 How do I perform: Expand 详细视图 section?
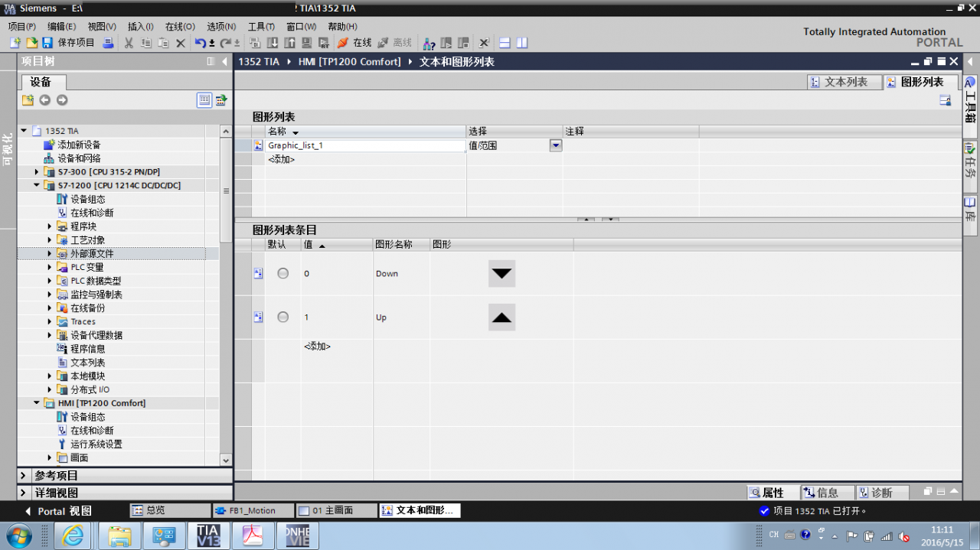point(24,493)
